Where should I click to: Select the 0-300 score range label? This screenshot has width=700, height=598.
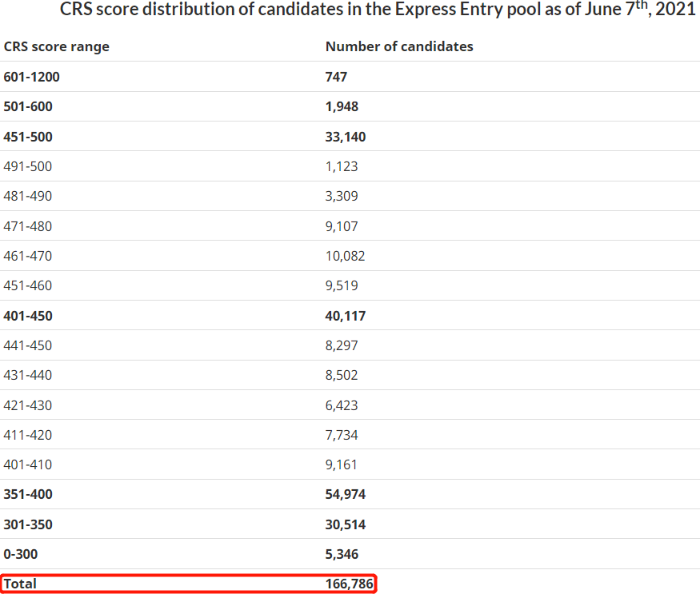coord(21,554)
